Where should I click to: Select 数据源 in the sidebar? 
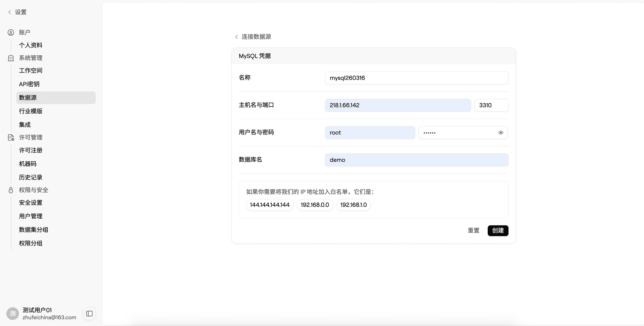(28, 98)
